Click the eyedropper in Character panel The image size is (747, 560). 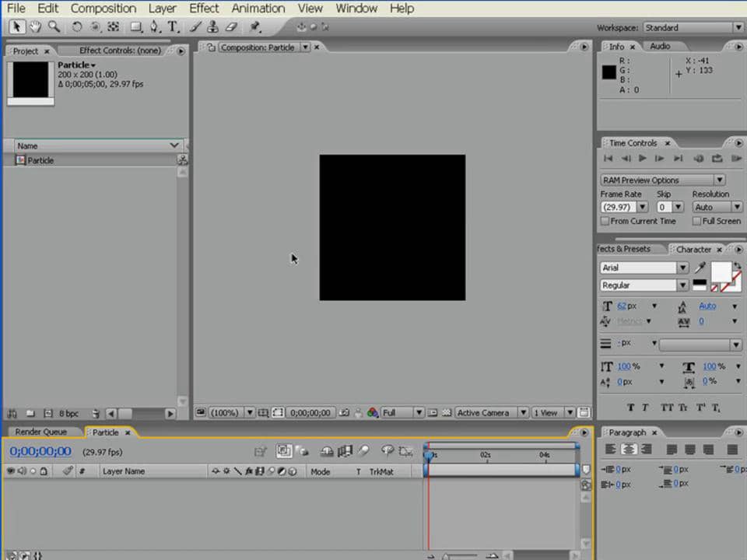pyautogui.click(x=700, y=268)
